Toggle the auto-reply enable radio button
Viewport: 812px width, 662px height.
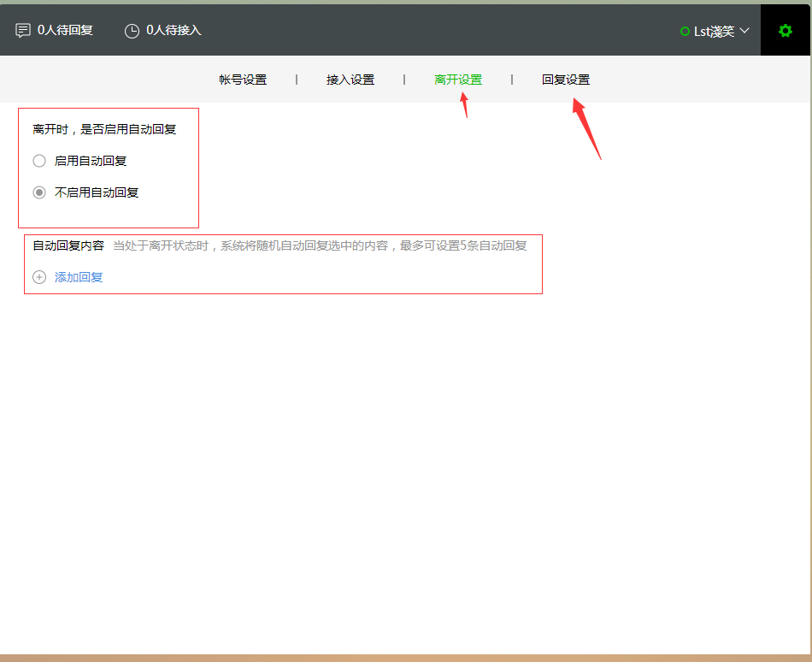tap(38, 160)
